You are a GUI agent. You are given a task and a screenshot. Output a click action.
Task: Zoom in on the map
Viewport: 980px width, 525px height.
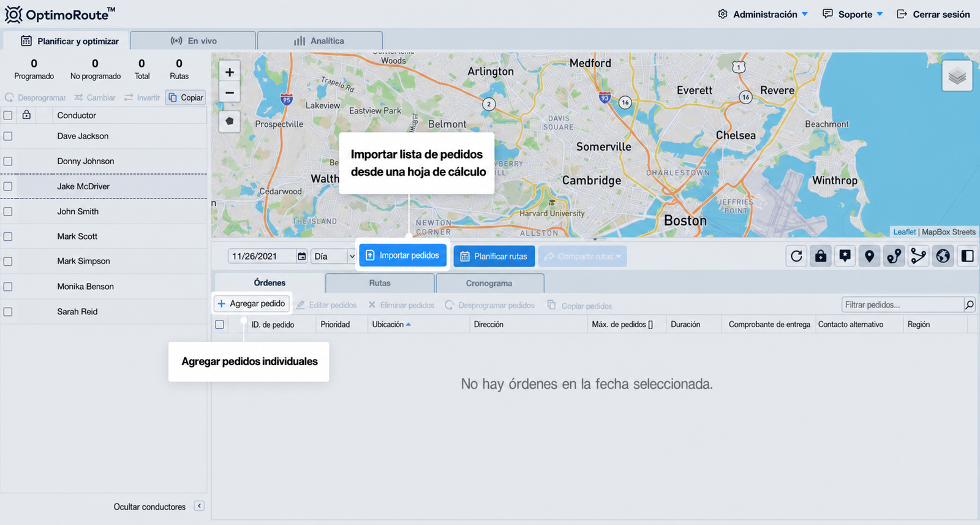click(x=230, y=72)
